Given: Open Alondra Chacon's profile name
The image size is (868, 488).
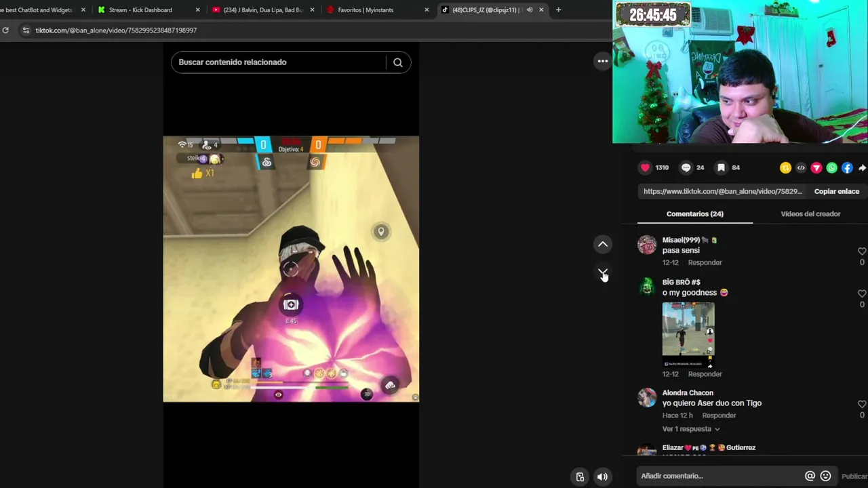Looking at the screenshot, I should click(x=688, y=393).
